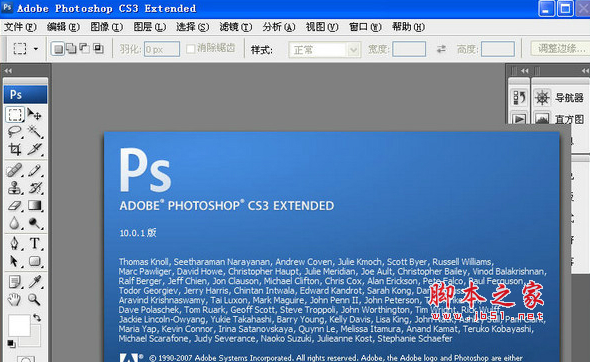Select the Rectangular Marquee tool in toolbox
This screenshot has height=362, width=590.
pyautogui.click(x=15, y=114)
